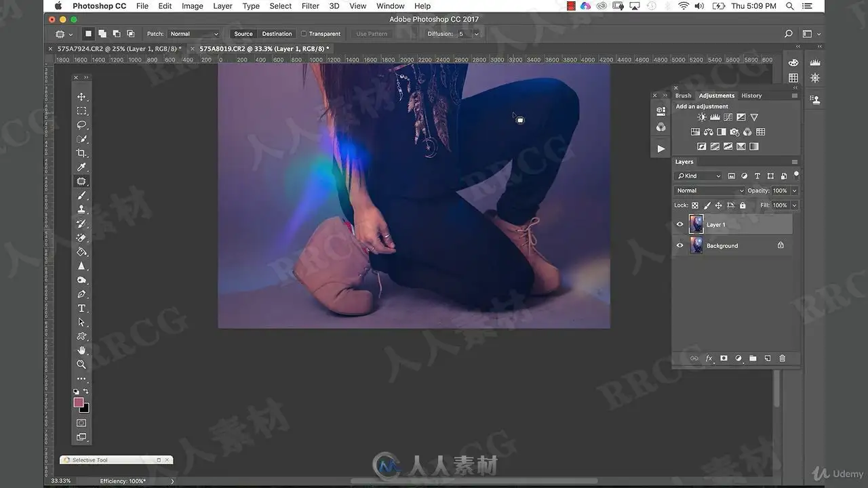The width and height of the screenshot is (868, 488).
Task: Open the Kind filter dropdown
Action: (699, 176)
